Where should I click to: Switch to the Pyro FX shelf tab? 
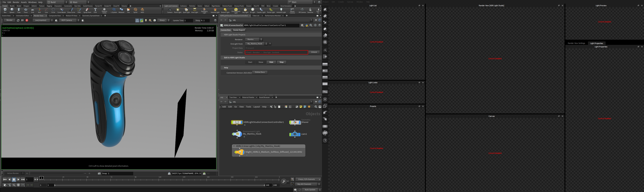[x=256, y=6]
